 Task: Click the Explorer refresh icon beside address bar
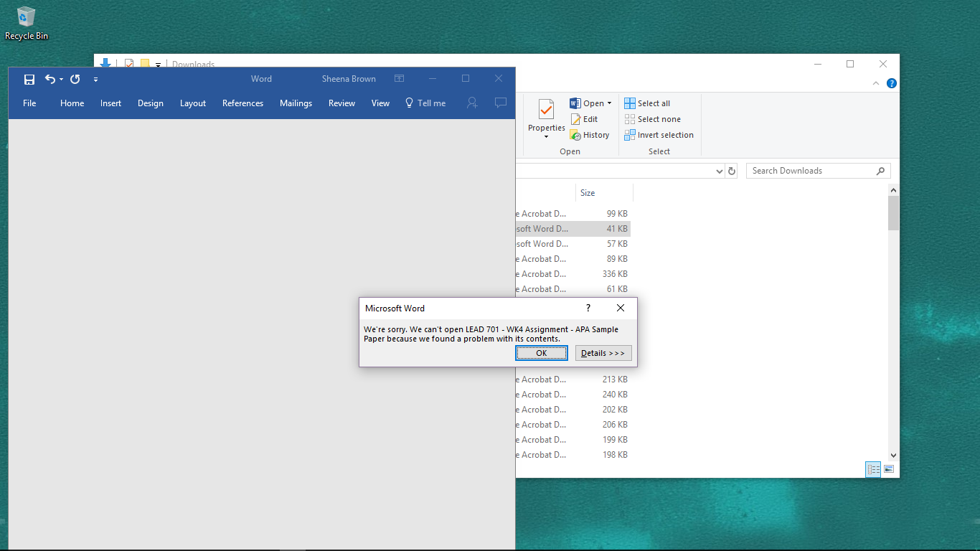click(732, 171)
